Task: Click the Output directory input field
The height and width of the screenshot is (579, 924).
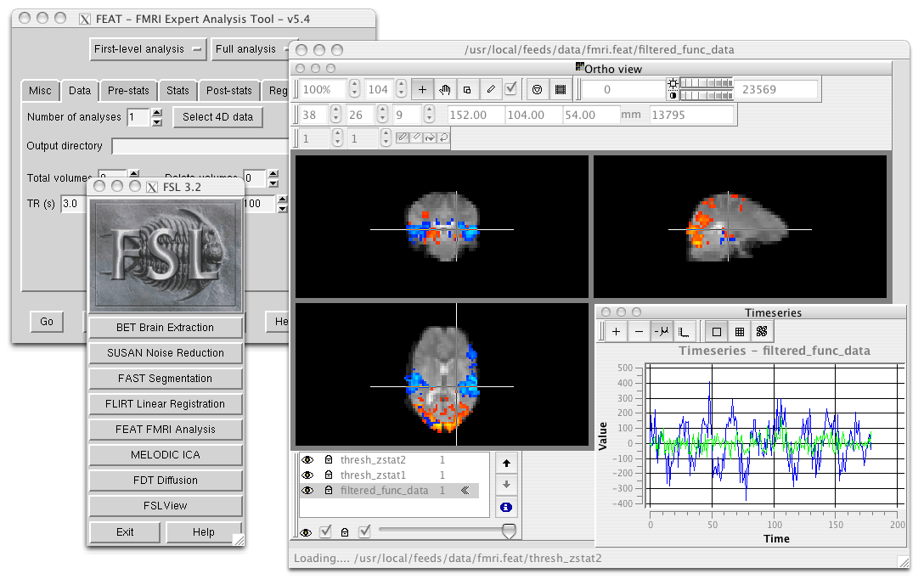Action: pos(200,146)
